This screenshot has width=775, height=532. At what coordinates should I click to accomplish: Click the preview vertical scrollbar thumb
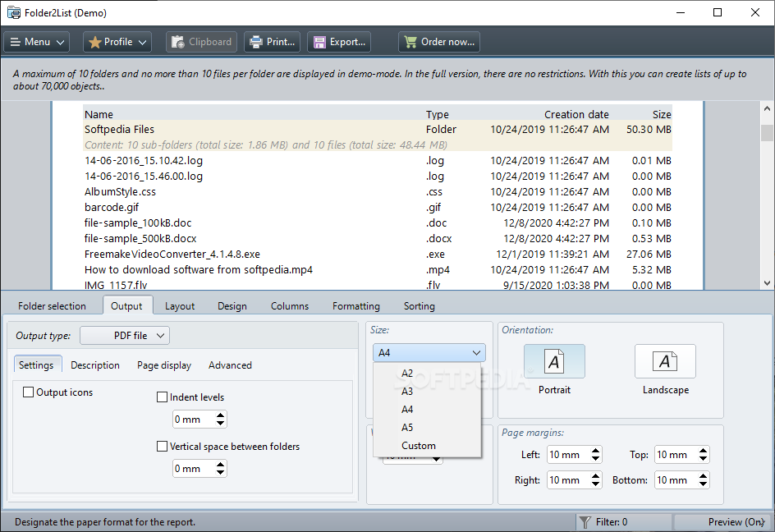point(767,133)
